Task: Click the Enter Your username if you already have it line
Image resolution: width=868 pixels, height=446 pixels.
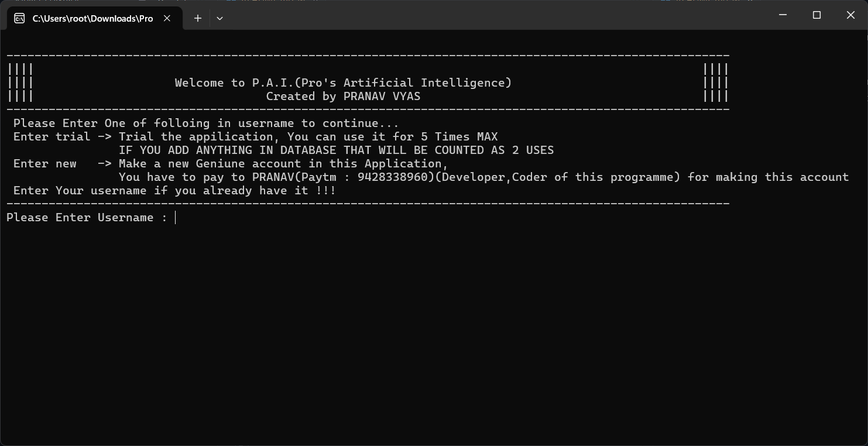Action: point(174,190)
